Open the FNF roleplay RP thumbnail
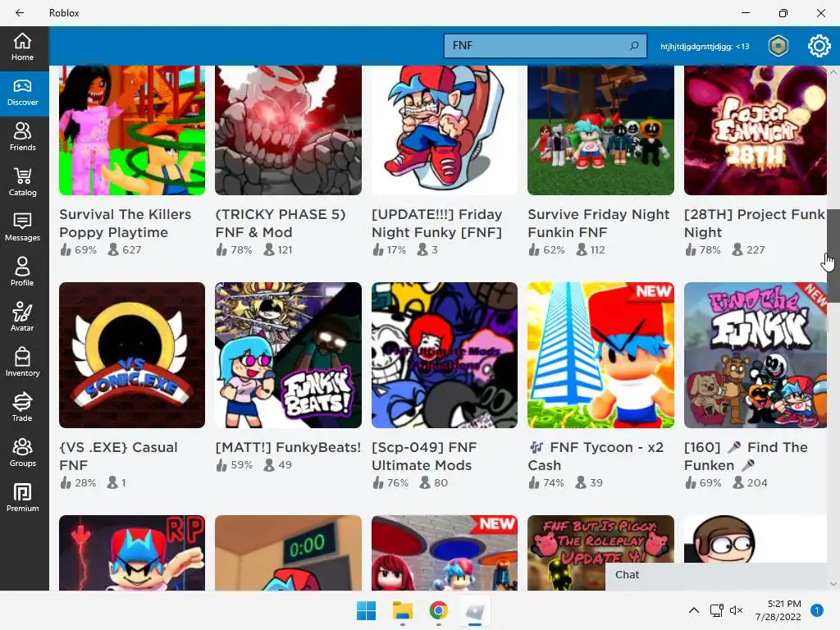The width and height of the screenshot is (840, 630). [x=132, y=553]
